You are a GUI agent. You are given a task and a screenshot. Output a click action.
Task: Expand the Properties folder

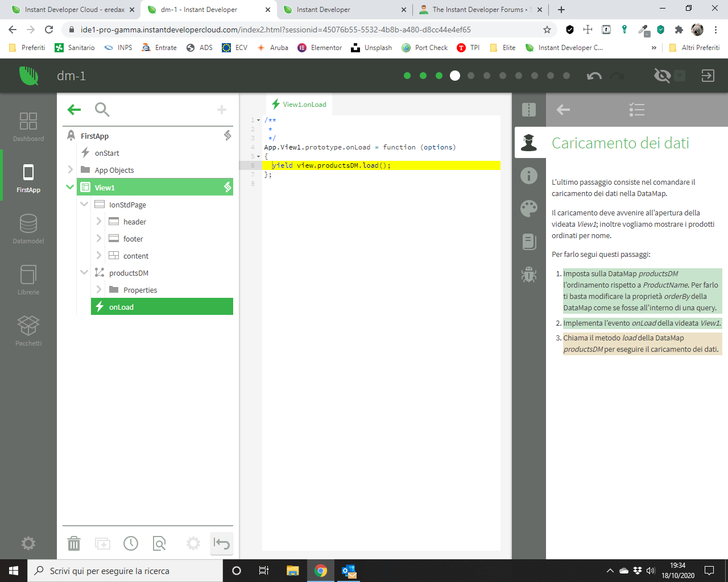(98, 289)
